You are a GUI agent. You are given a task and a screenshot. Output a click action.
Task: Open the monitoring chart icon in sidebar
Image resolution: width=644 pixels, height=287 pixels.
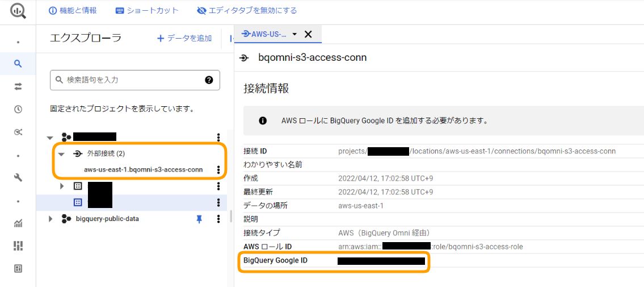coord(18,223)
